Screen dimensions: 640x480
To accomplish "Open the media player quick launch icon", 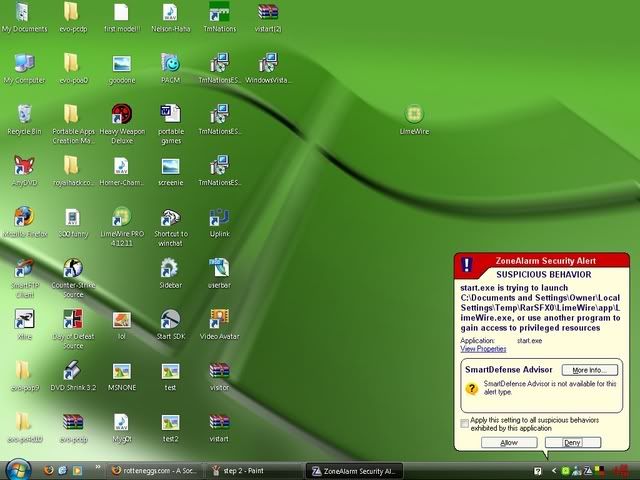I will [x=77, y=471].
